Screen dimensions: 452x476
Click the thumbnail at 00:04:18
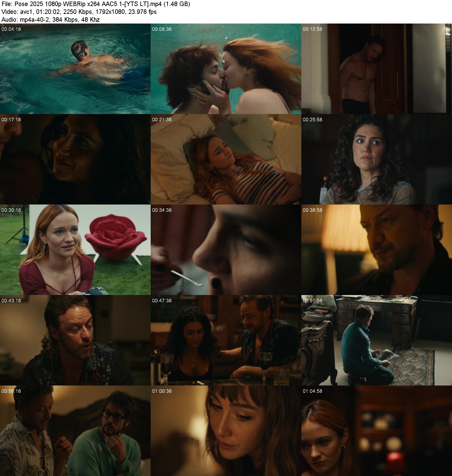(75, 69)
